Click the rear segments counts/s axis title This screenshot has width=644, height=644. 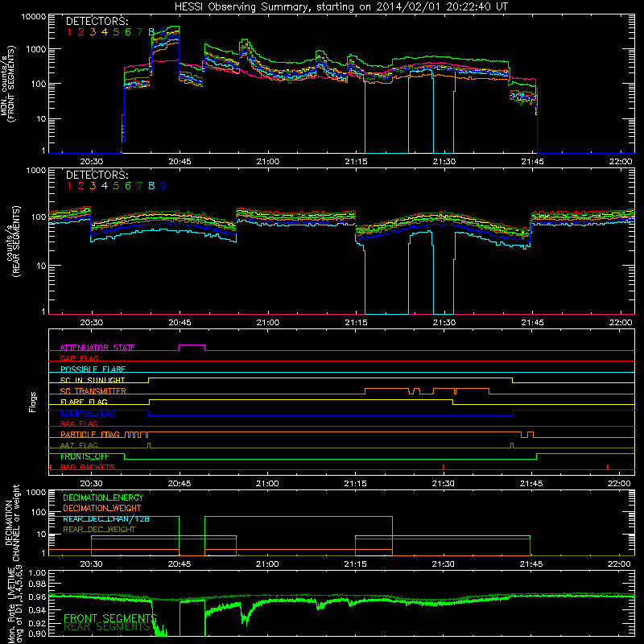click(x=13, y=242)
